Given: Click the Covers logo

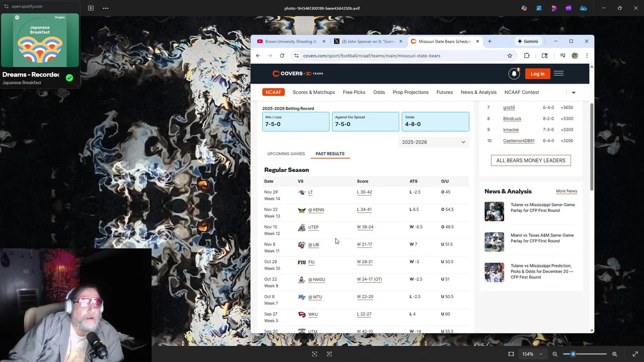Looking at the screenshot, I should (x=298, y=73).
